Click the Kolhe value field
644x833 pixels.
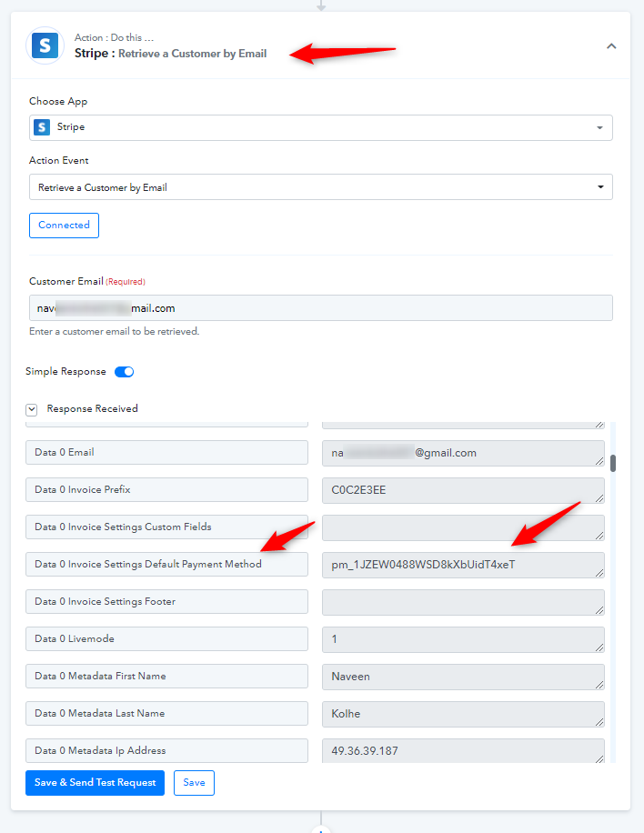click(463, 714)
